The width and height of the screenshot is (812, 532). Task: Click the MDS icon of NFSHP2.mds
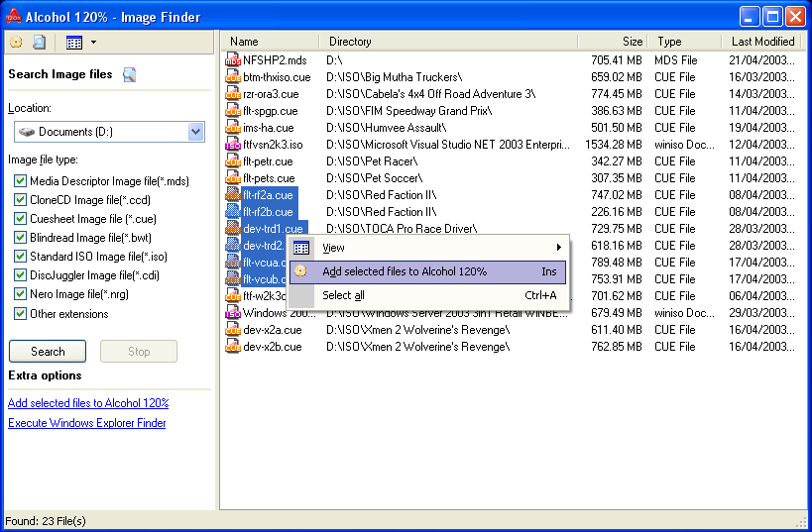pos(233,60)
